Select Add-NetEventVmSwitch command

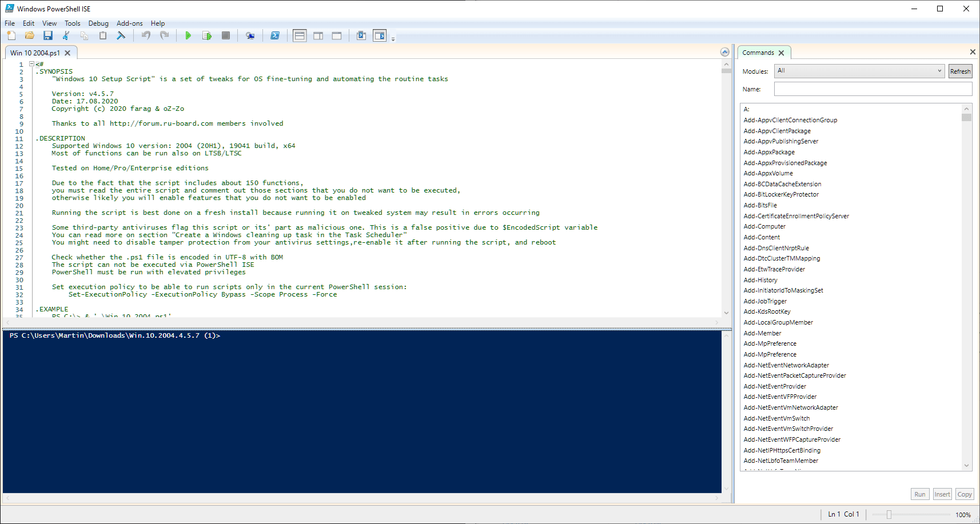[776, 418]
